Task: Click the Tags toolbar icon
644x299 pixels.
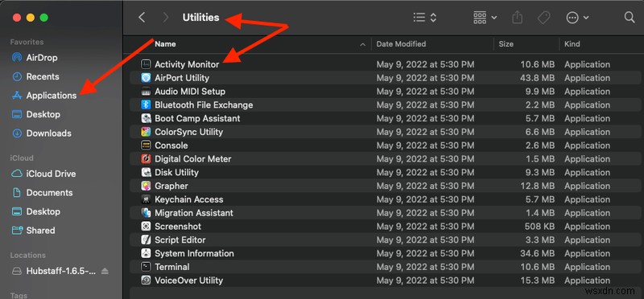Action: (x=544, y=17)
